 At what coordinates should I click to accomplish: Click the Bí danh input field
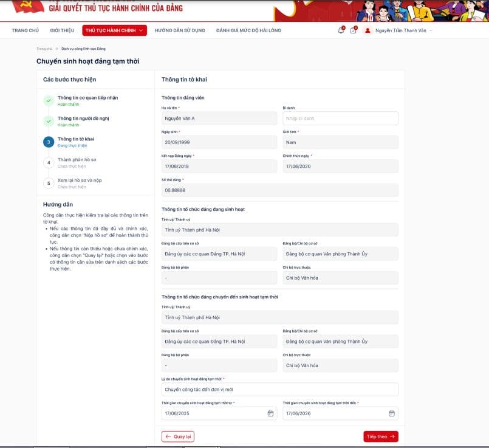pos(340,119)
